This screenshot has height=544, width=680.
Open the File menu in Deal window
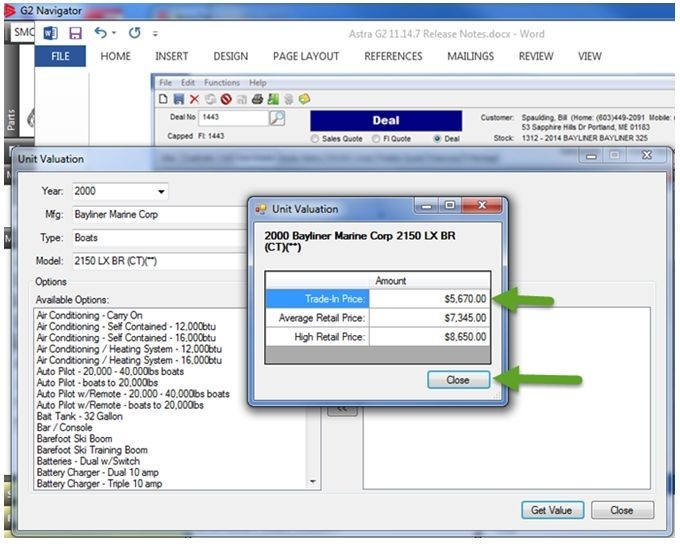(165, 82)
